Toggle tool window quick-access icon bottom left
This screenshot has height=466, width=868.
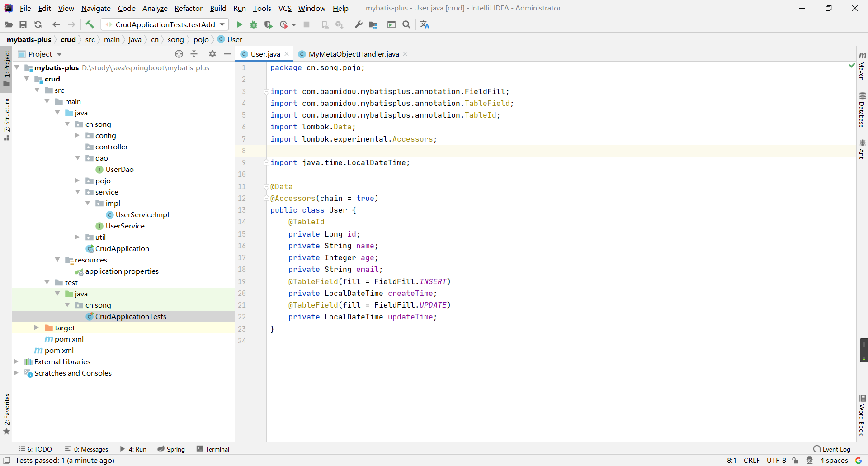[x=7, y=461]
